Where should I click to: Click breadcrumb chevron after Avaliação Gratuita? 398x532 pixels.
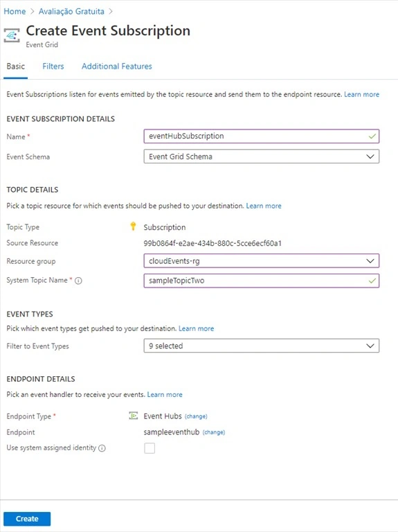pyautogui.click(x=111, y=11)
